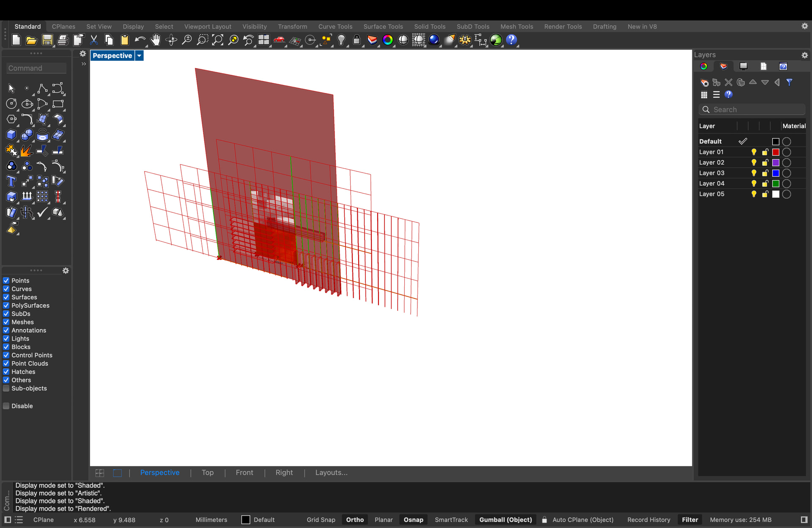Toggle Grid Snap in status bar
Image resolution: width=812 pixels, height=528 pixels.
321,520
